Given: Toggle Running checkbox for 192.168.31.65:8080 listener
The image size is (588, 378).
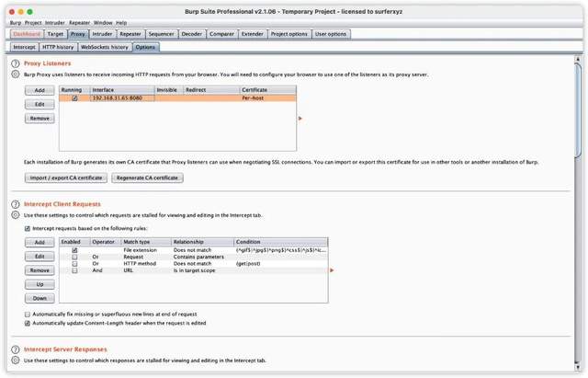Looking at the screenshot, I should pos(74,98).
